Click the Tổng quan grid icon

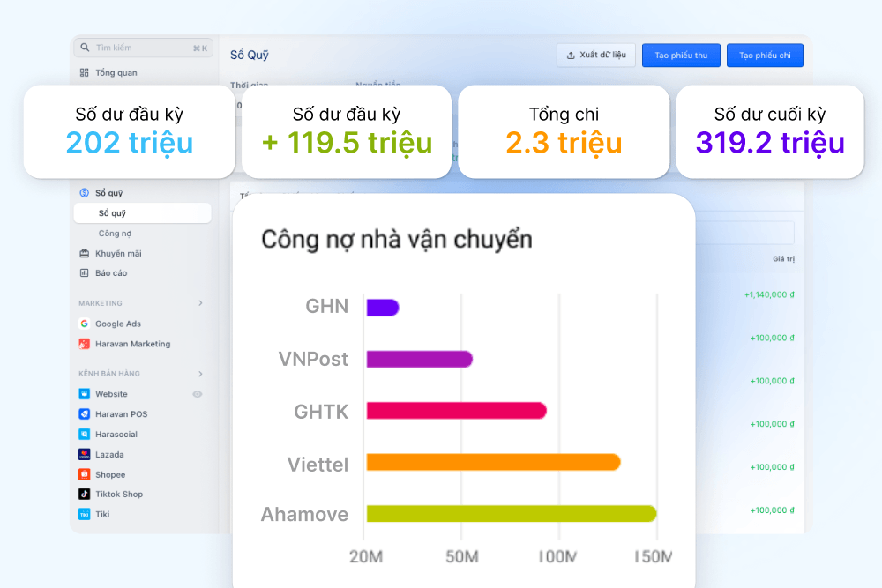(85, 72)
